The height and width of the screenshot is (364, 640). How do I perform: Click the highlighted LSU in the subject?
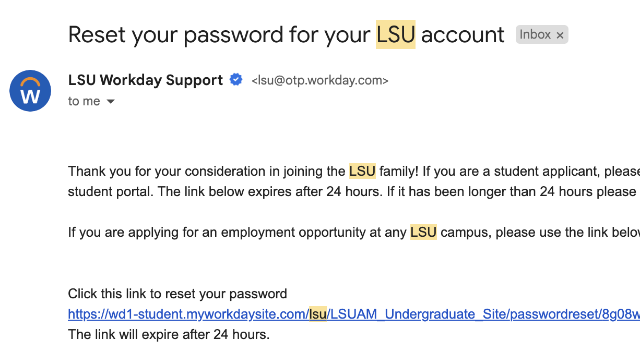(395, 35)
